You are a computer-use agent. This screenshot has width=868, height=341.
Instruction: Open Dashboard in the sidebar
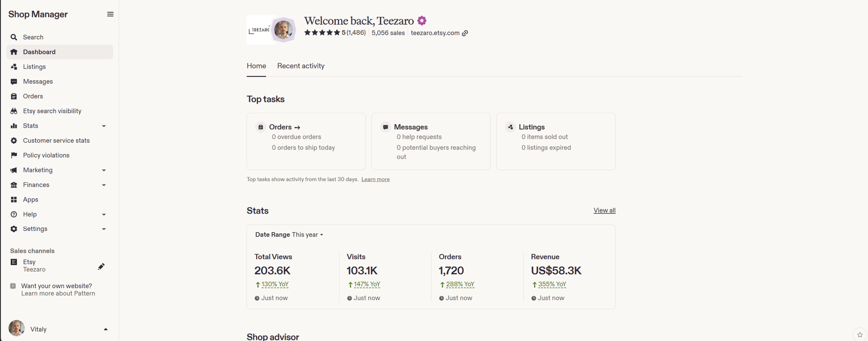pos(60,52)
